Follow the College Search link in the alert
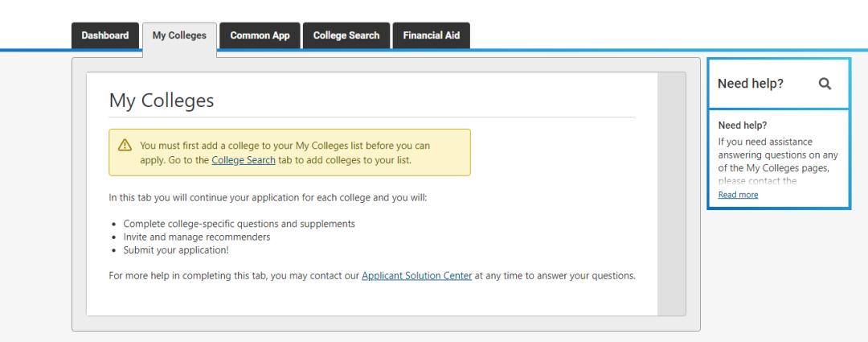Viewport: 868px width, 342px height. 244,160
